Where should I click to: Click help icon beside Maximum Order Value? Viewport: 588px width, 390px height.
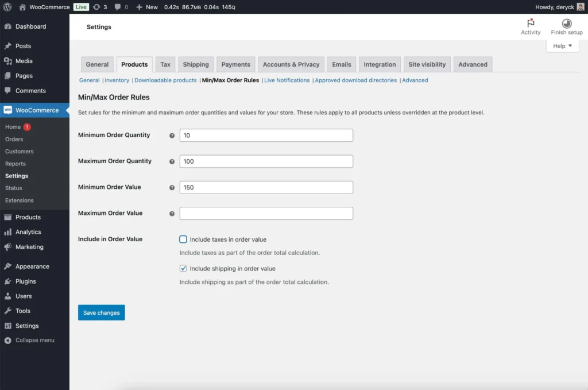tap(172, 214)
